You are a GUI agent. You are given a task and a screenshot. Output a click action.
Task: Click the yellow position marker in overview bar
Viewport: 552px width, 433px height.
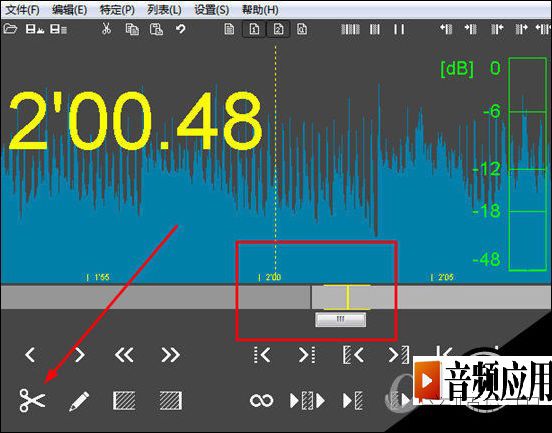(347, 297)
